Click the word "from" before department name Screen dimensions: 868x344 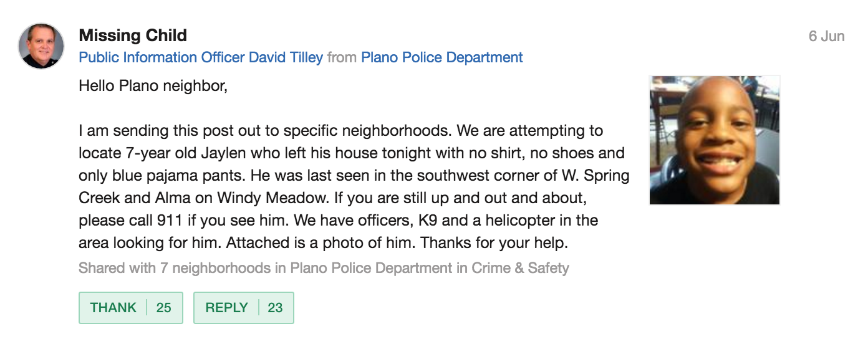(x=342, y=58)
